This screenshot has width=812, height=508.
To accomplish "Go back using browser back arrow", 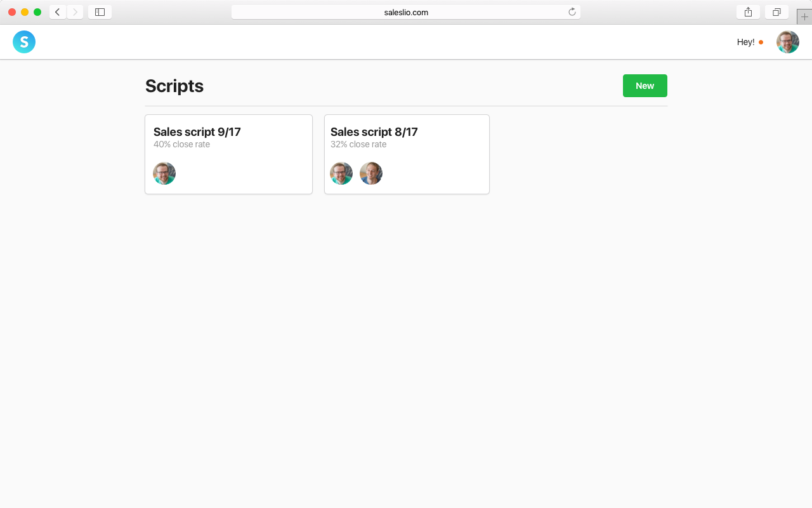I will [58, 12].
